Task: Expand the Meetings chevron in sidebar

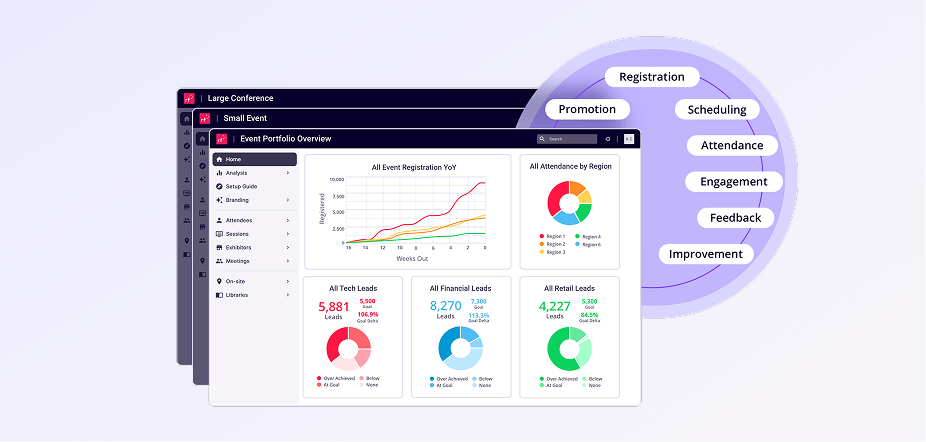Action: tap(288, 261)
